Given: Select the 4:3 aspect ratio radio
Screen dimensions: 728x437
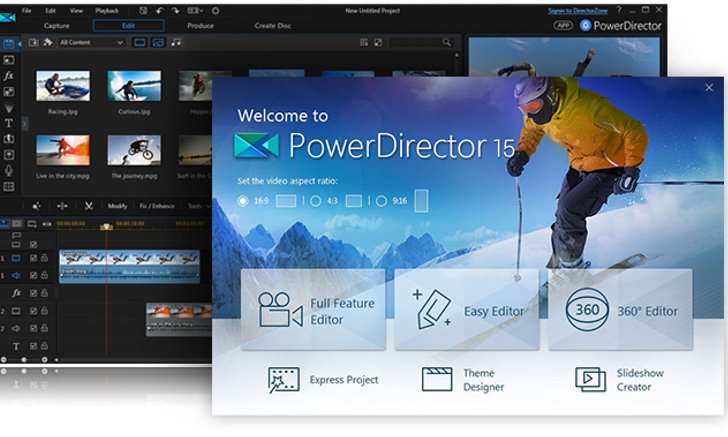Looking at the screenshot, I should click(316, 201).
